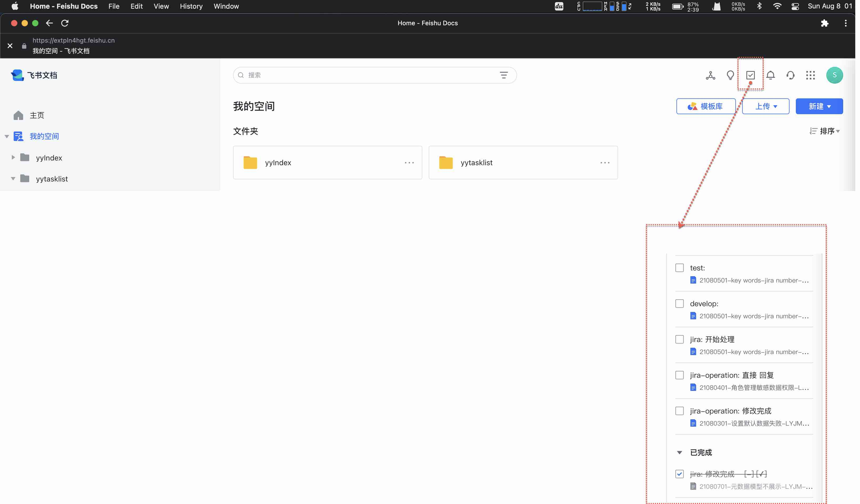Image resolution: width=860 pixels, height=504 pixels.
Task: Open the 新建 create dropdown
Action: [819, 107]
